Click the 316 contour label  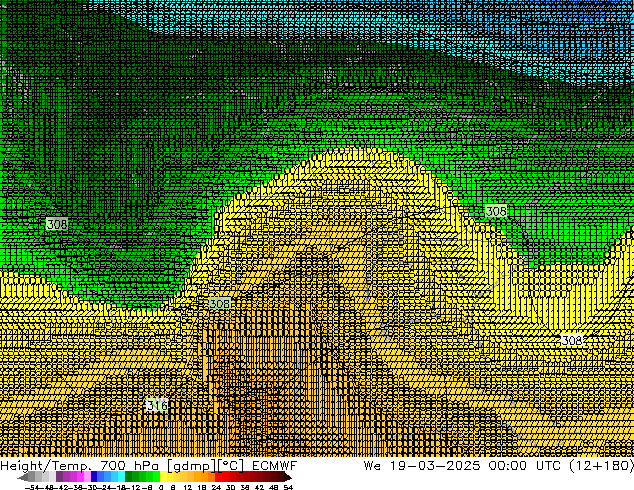[157, 405]
